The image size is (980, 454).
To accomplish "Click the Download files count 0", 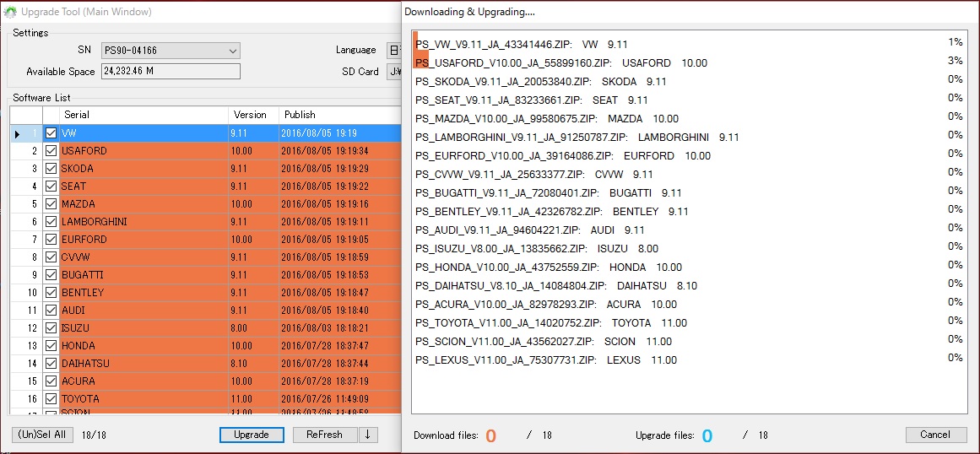I will click(x=491, y=435).
